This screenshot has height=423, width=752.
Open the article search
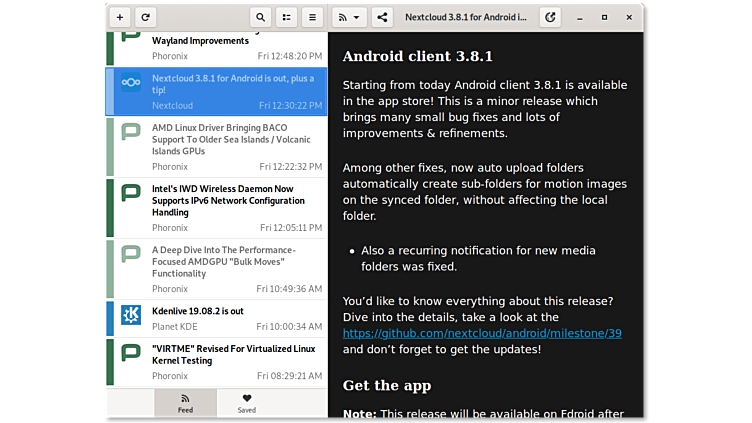tap(261, 17)
